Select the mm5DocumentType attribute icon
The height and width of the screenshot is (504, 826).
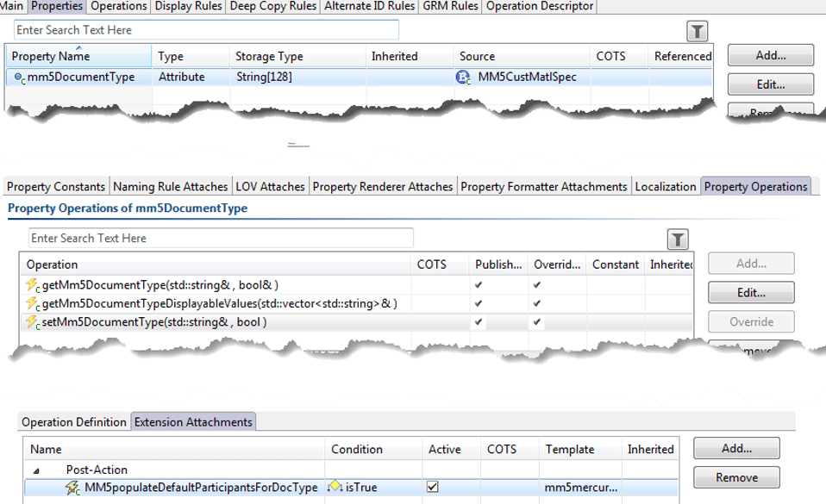(x=18, y=76)
